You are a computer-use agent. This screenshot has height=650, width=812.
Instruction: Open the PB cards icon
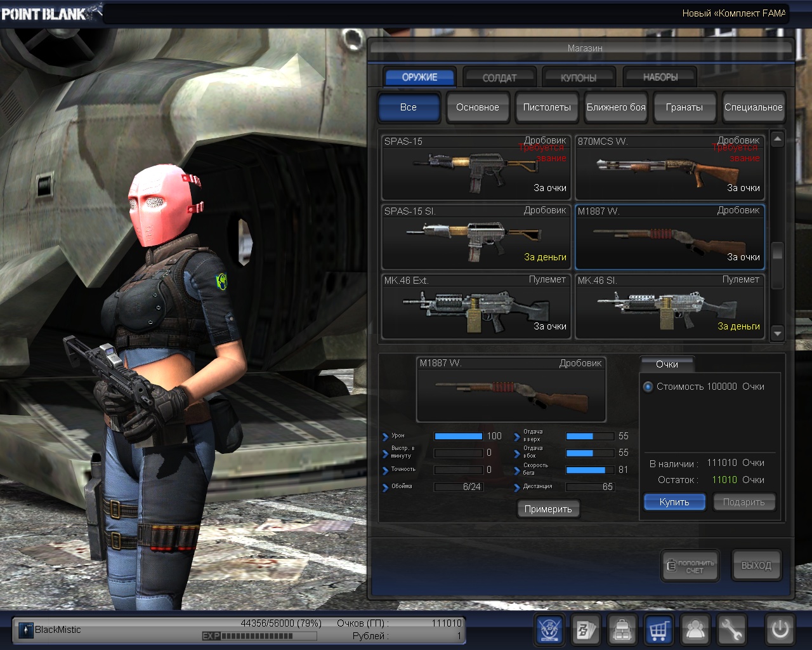point(586,630)
